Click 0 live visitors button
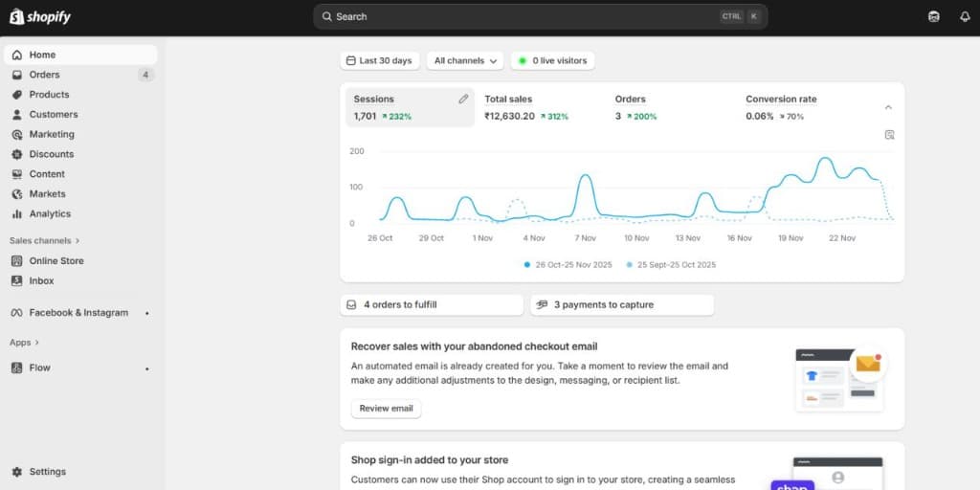Screen dimensions: 980x490 pos(552,60)
